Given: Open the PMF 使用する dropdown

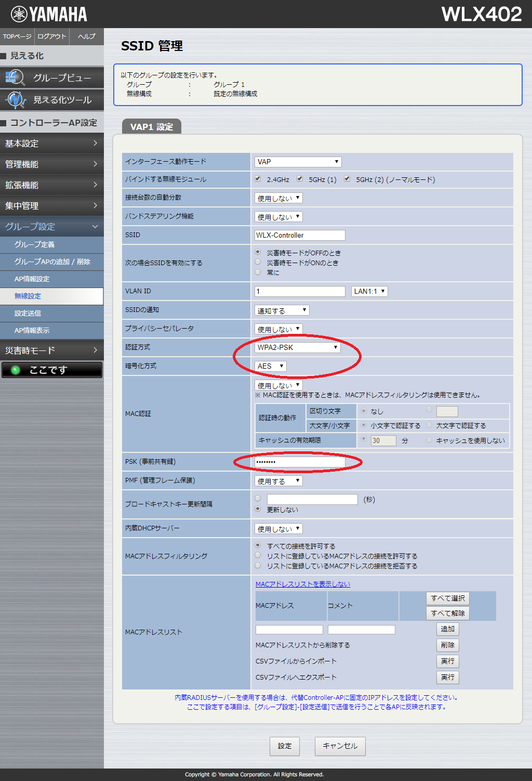Looking at the screenshot, I should tap(278, 481).
